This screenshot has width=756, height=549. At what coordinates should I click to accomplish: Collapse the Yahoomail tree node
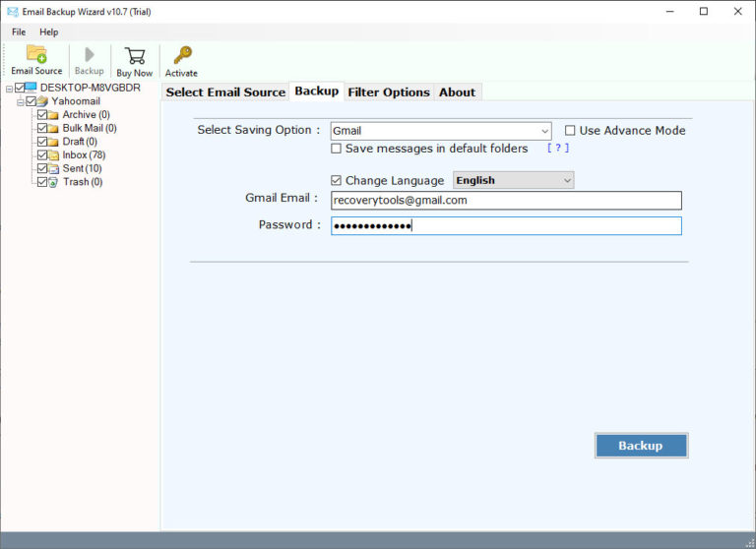click(21, 102)
